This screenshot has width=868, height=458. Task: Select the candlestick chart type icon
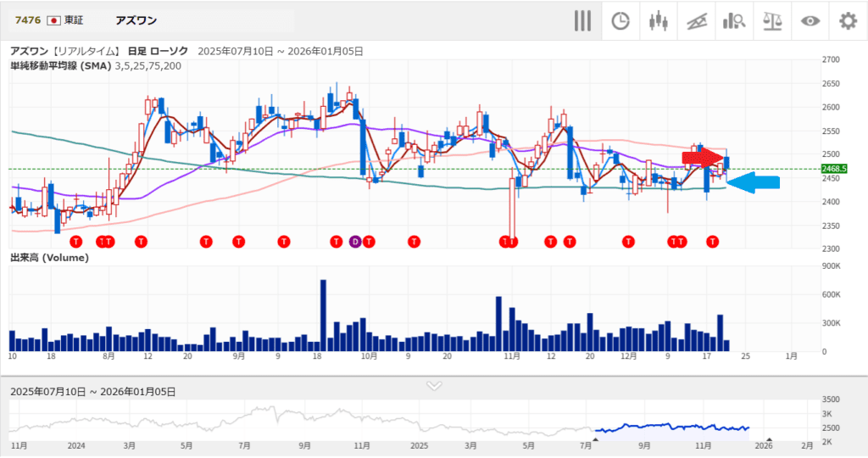tap(658, 21)
